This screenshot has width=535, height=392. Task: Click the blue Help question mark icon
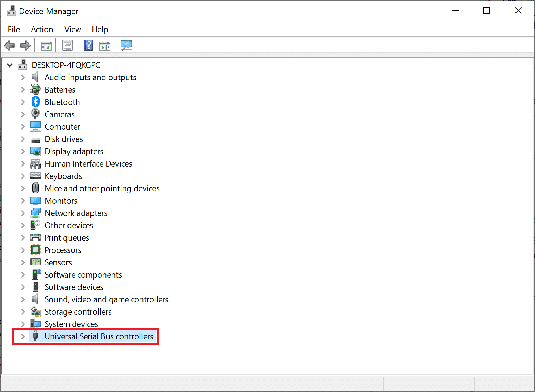(89, 45)
